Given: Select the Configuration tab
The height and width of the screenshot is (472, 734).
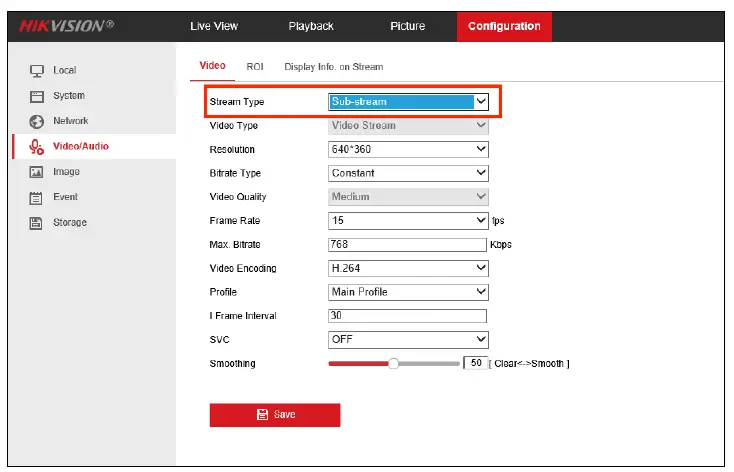Looking at the screenshot, I should [x=504, y=27].
